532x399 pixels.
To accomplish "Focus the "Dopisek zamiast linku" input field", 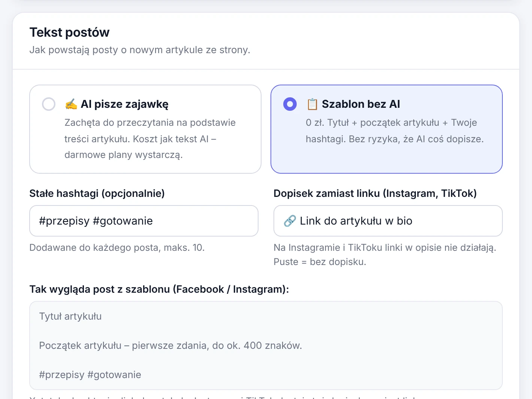I will pos(388,221).
